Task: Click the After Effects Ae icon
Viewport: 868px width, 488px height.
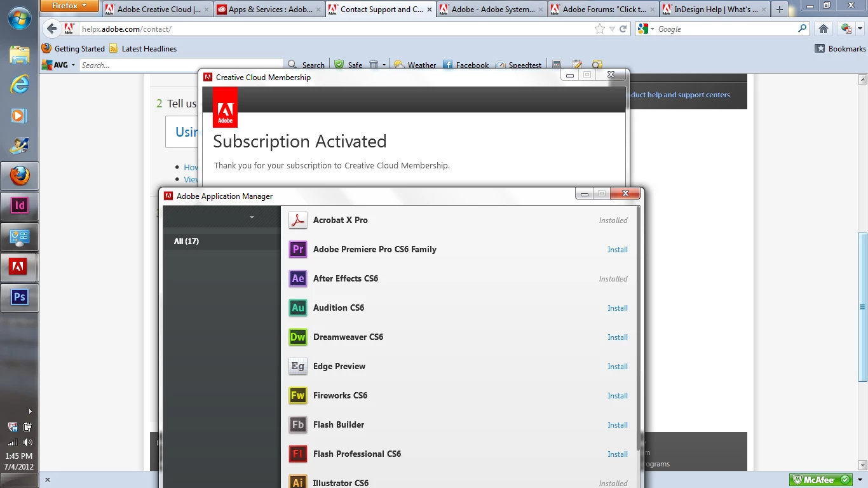Action: [x=298, y=278]
